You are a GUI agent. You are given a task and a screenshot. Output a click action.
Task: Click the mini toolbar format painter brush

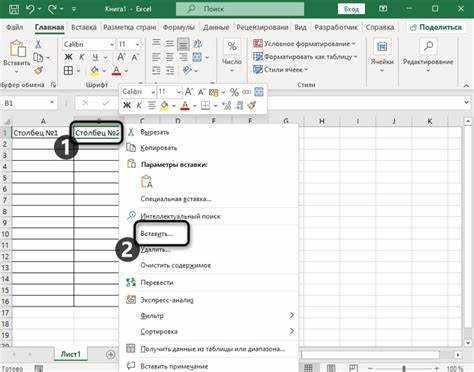[x=252, y=105]
